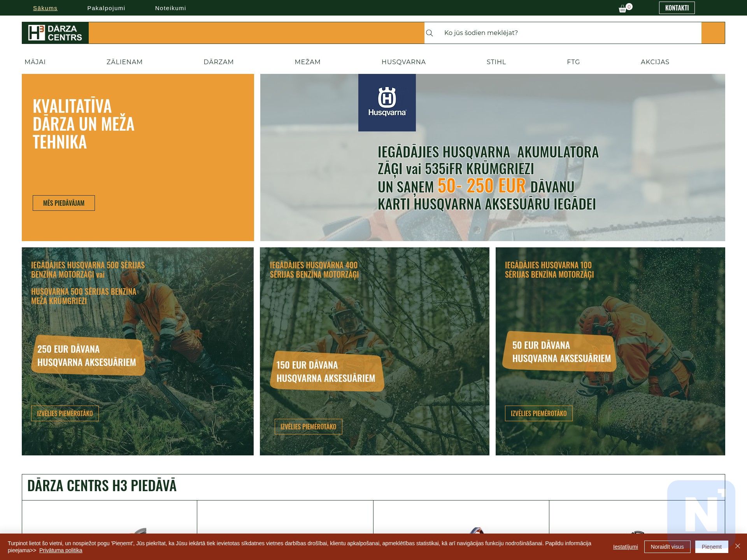The width and height of the screenshot is (747, 560).
Task: Click the 150 EUR DĀVANA offer badge
Action: tap(327, 371)
